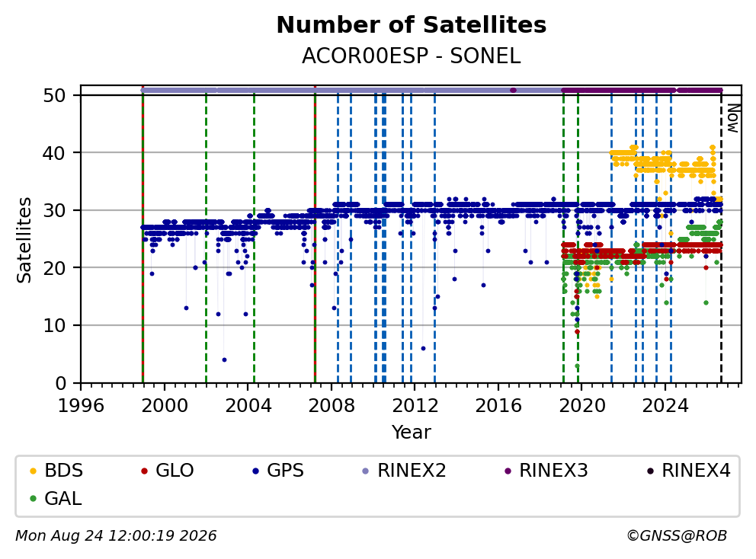Click the 'Now' vertical marker label
Viewport: 756px width, 559px height.
733,119
